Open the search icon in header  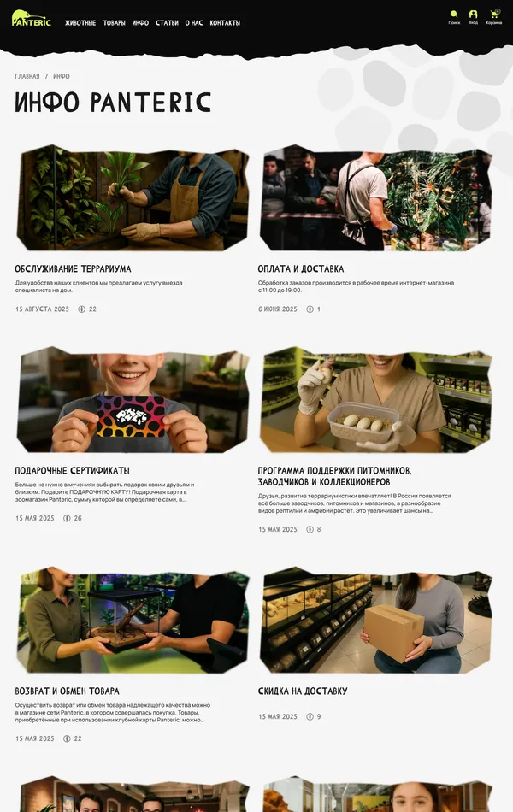[454, 15]
